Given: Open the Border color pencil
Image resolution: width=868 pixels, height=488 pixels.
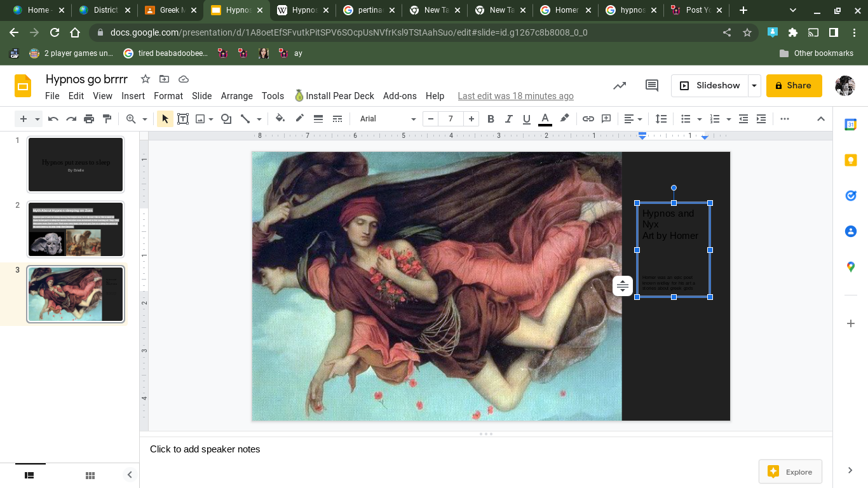Looking at the screenshot, I should (x=299, y=119).
